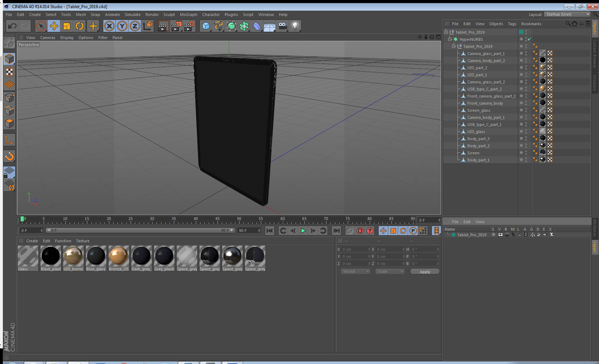This screenshot has height=364, width=599.
Task: Activate the Move tool
Action: pyautogui.click(x=54, y=26)
